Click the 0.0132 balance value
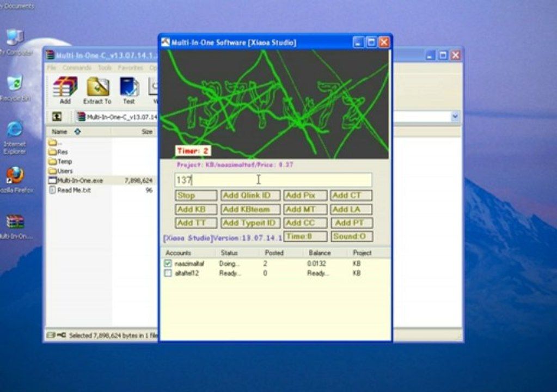The image size is (557, 392). coord(316,264)
